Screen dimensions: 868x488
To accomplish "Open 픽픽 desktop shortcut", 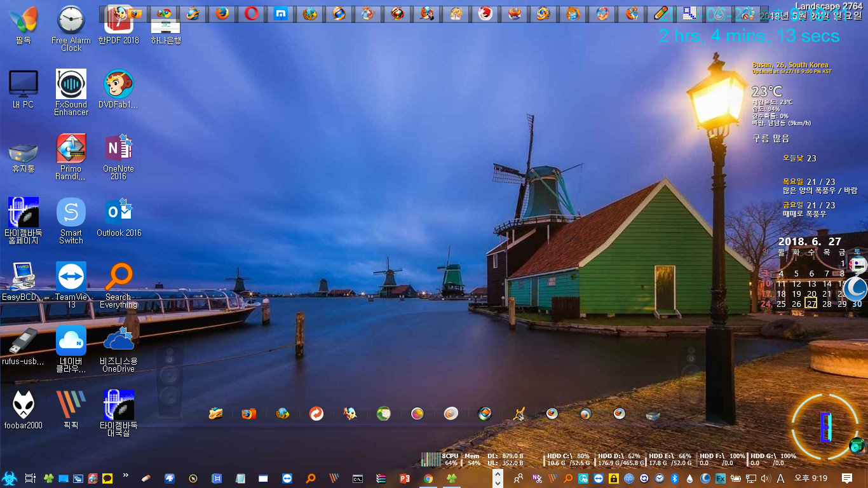I will 71,410.
